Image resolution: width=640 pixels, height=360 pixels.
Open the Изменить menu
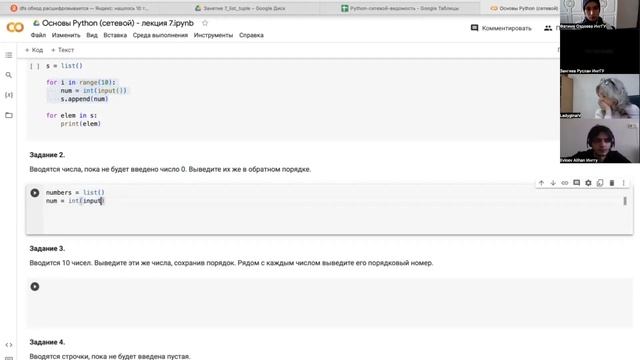coord(66,35)
